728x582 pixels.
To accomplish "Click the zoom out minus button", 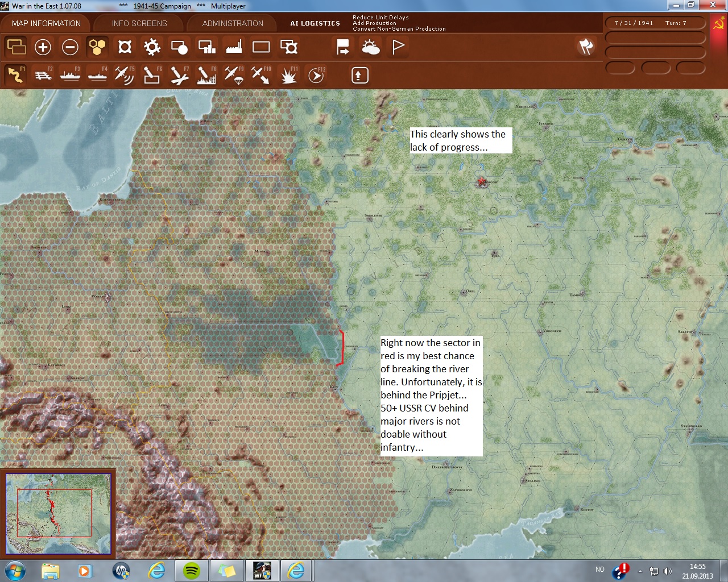I will [x=70, y=47].
